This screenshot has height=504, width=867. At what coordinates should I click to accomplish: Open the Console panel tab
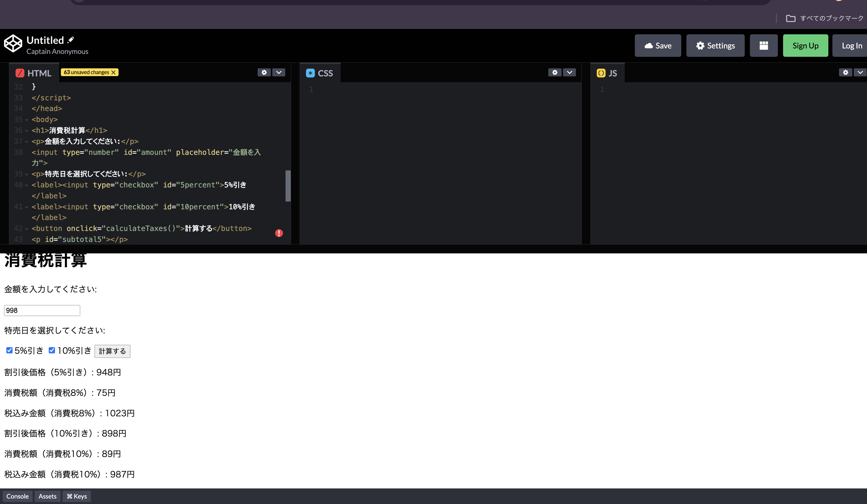click(18, 496)
